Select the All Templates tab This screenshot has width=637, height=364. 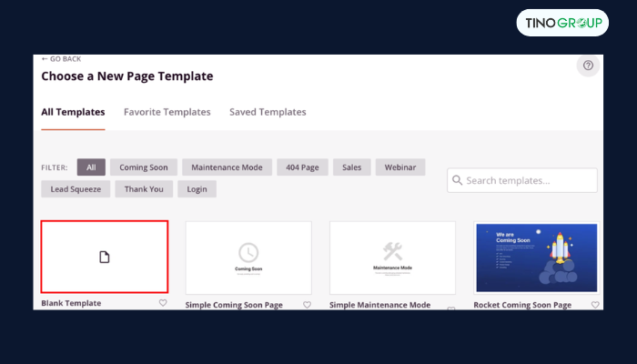(73, 112)
